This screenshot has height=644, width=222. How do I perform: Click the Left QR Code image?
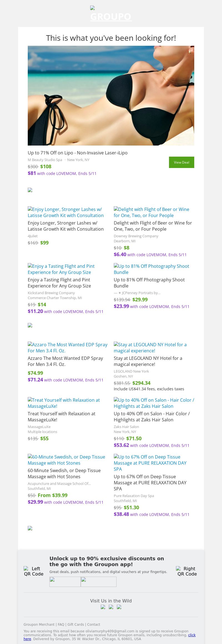[x=34, y=571]
